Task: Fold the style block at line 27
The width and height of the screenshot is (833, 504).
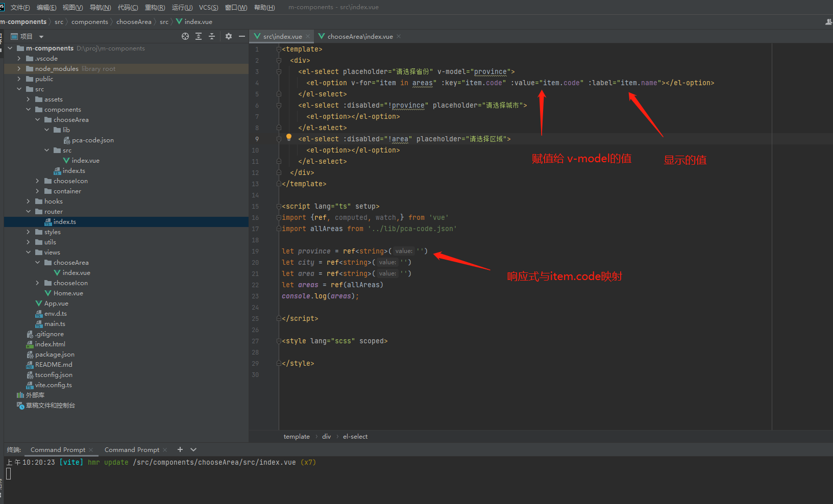Action: click(279, 341)
